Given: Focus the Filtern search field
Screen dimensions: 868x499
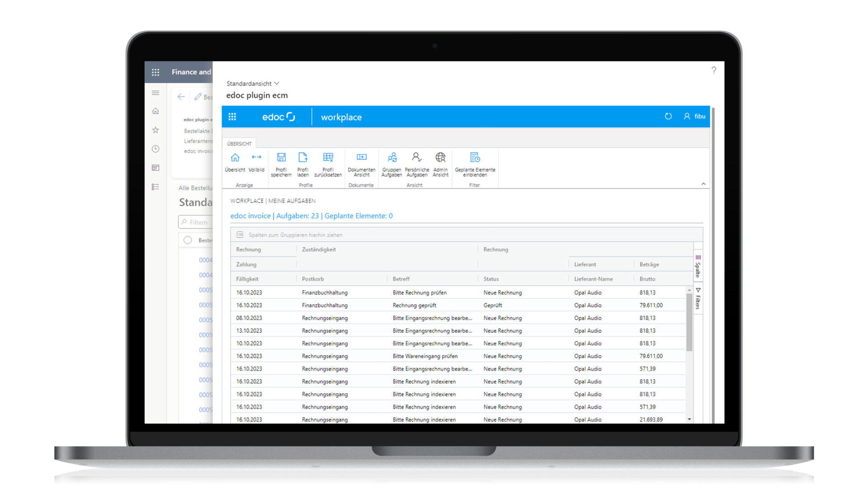Looking at the screenshot, I should click(x=195, y=222).
